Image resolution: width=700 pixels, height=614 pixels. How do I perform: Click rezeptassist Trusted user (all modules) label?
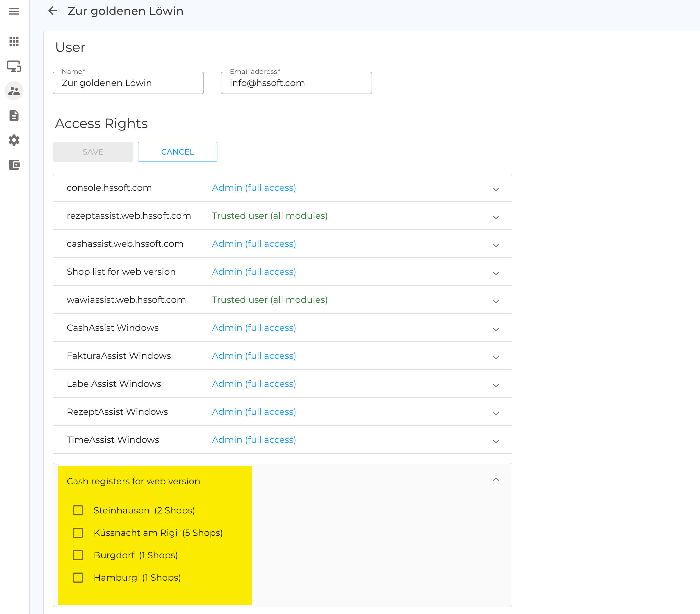coord(270,216)
